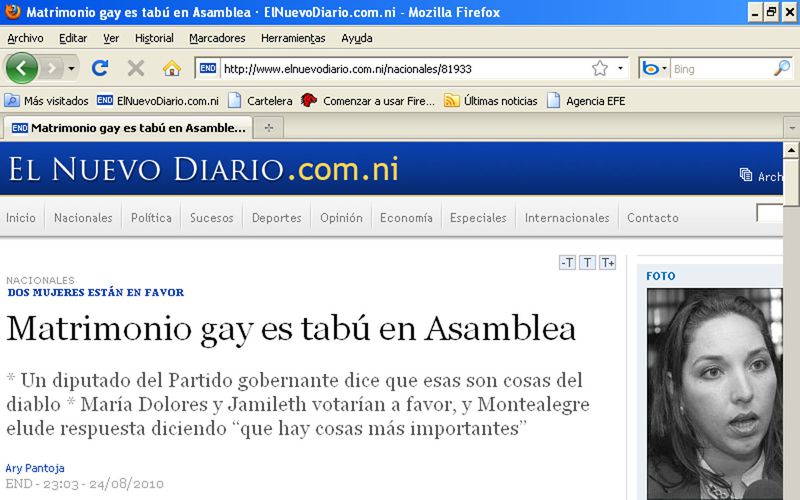
Task: Go to Opinión section
Action: tap(341, 218)
